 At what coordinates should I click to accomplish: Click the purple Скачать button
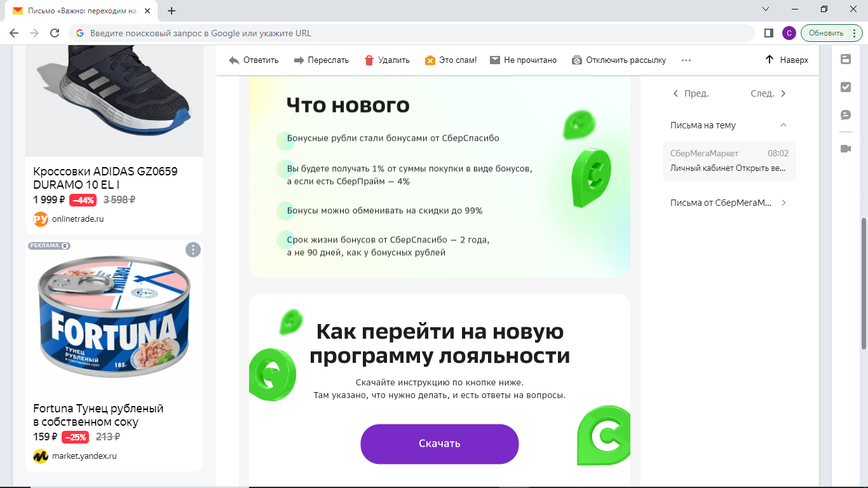click(x=440, y=444)
